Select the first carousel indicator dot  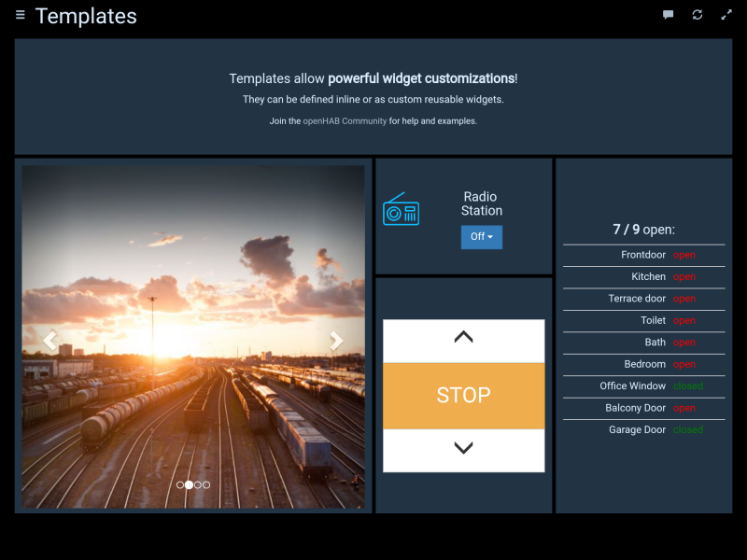click(x=180, y=485)
